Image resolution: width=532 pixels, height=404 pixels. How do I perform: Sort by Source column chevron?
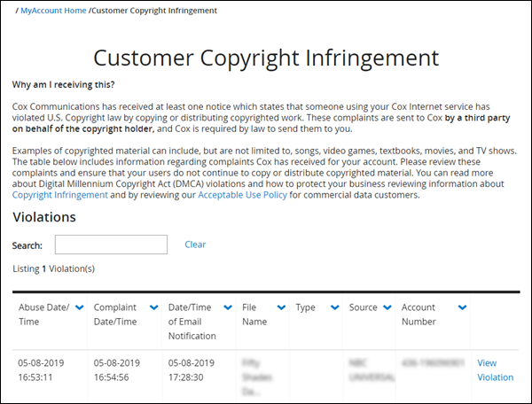coord(387,307)
